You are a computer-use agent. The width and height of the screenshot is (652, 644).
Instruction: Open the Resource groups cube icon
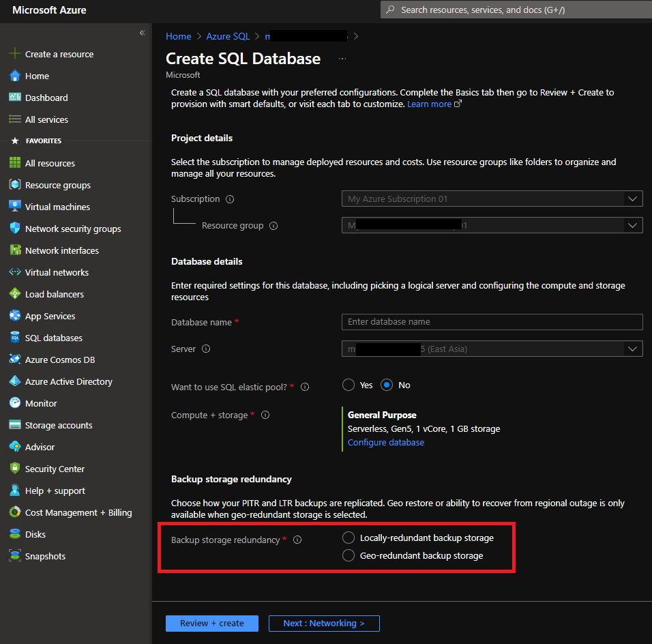tap(15, 184)
